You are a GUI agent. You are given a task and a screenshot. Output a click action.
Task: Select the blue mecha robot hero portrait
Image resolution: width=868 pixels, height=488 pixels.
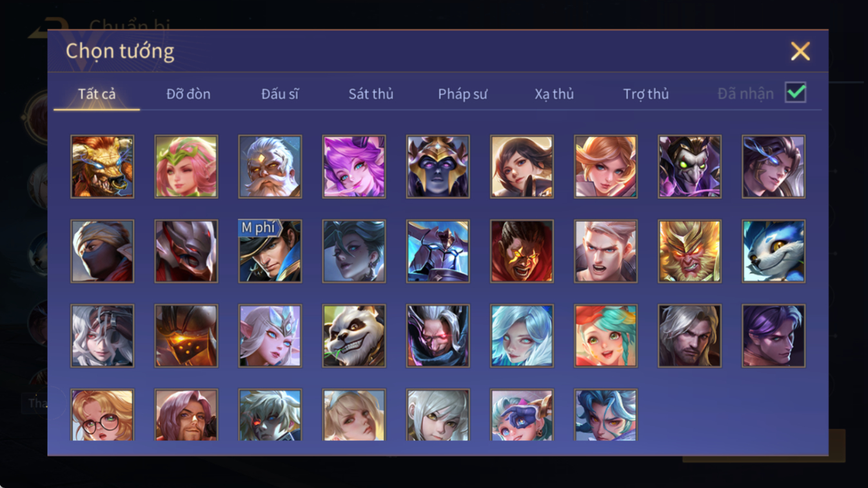coord(438,251)
